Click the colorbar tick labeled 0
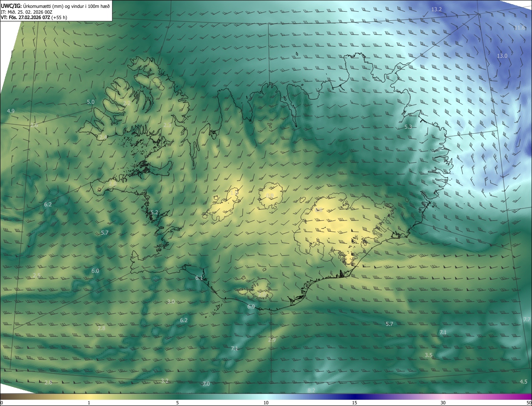The width and height of the screenshot is (532, 406). point(1,403)
